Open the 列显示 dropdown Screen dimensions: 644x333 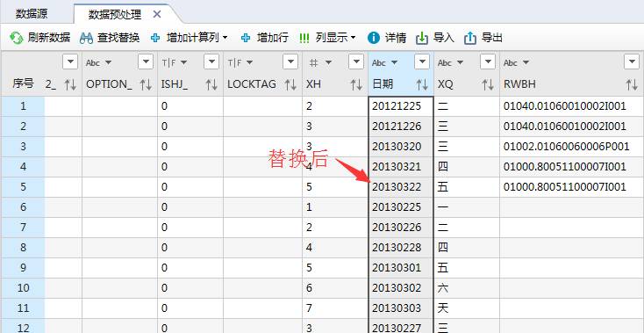tap(354, 38)
